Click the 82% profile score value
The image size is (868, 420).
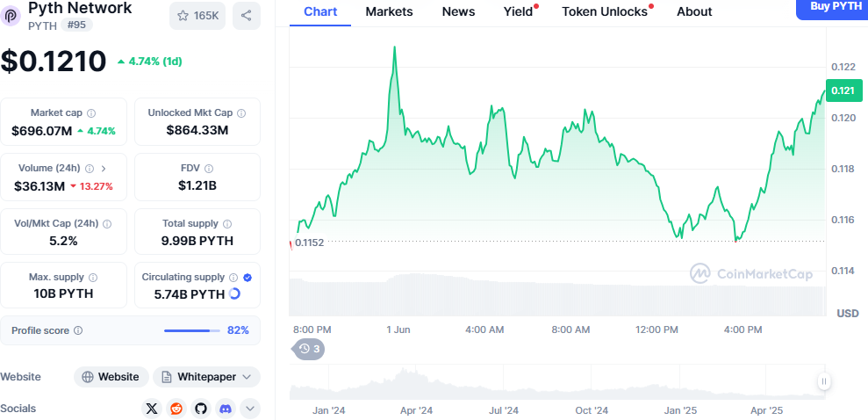238,330
